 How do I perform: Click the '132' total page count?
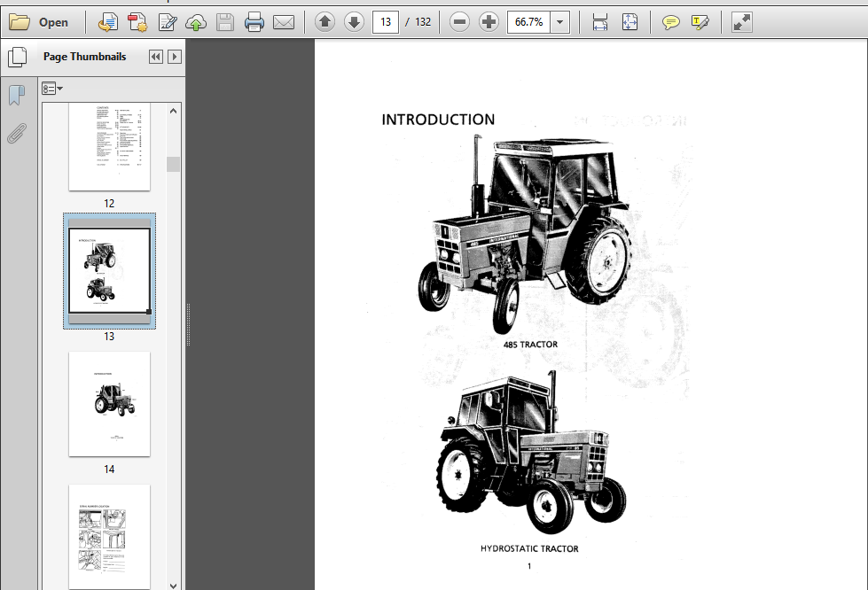(423, 22)
